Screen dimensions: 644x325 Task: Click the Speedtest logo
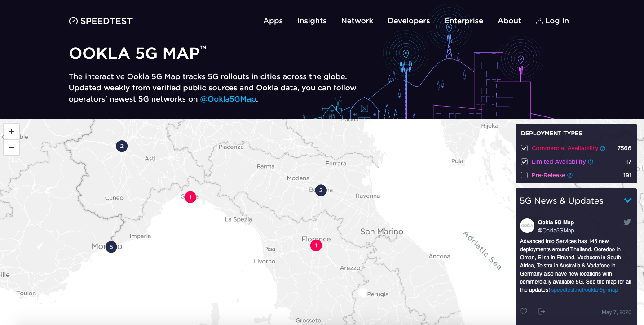tap(101, 21)
